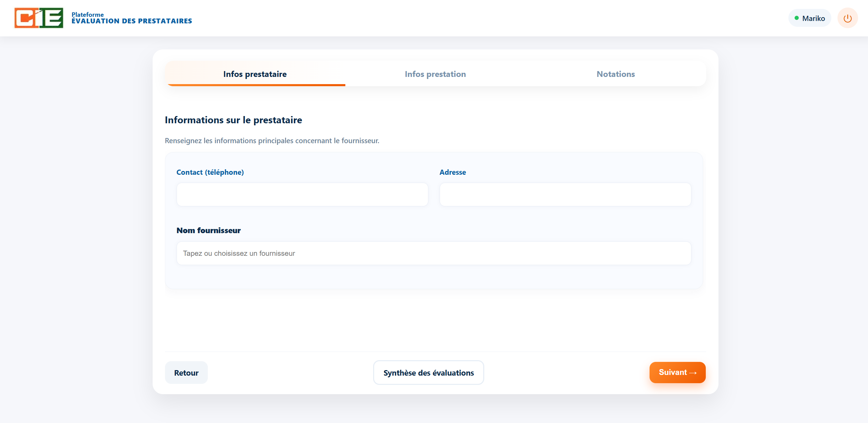The image size is (868, 423).
Task: Switch to the Infos prestation tab
Action: coord(435,74)
